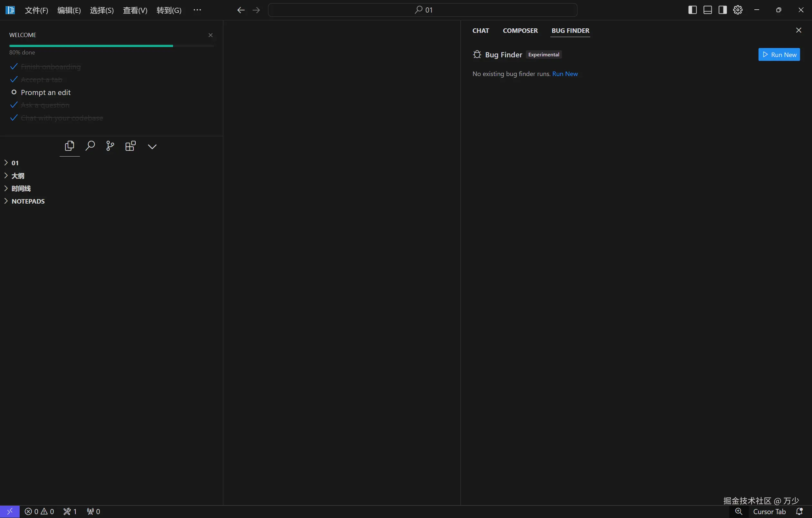
Task: Click the zoom magnifier in status bar
Action: [x=739, y=511]
